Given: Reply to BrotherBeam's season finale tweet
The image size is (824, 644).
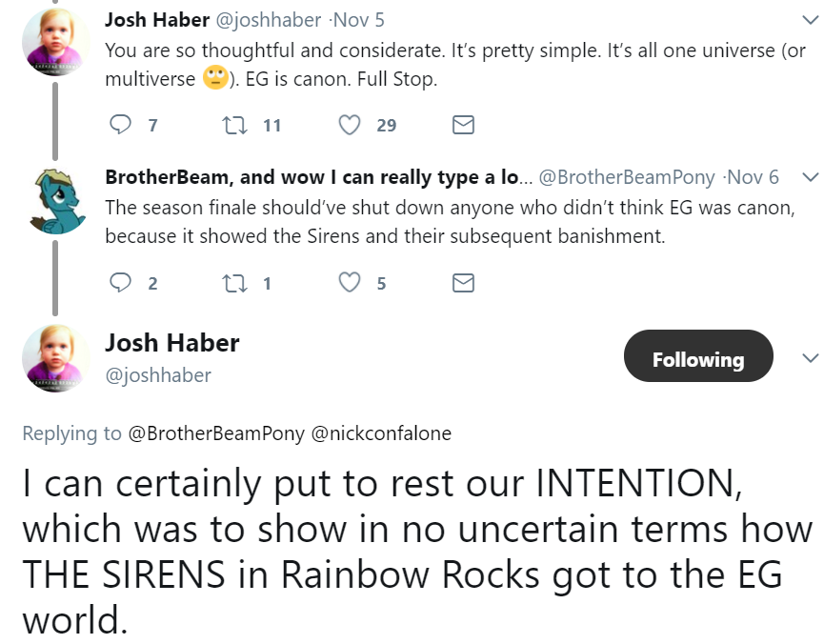Looking at the screenshot, I should [121, 283].
